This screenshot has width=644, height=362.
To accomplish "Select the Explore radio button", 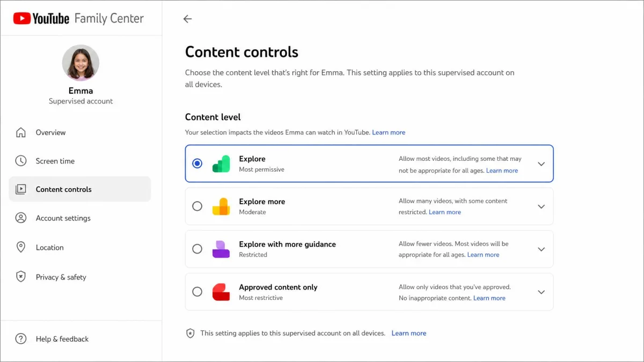I will click(197, 164).
